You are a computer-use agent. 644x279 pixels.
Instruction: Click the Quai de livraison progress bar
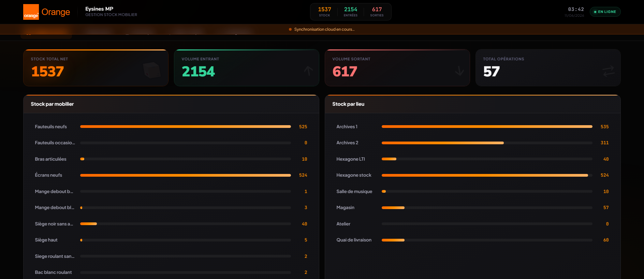click(487, 240)
